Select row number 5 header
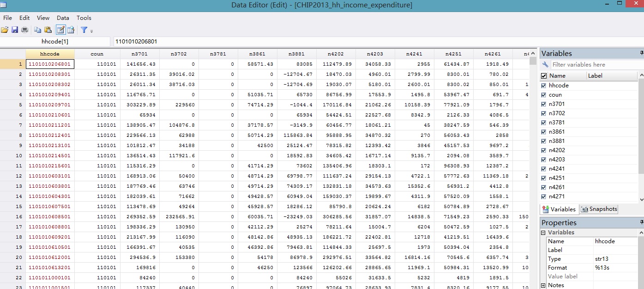644x289 pixels. point(13,105)
